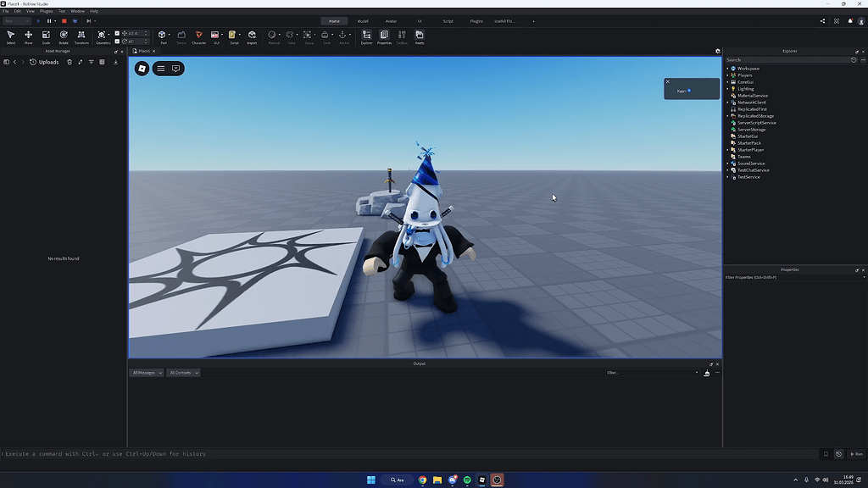868x488 pixels.
Task: Open the Assets panel button
Action: (x=420, y=36)
